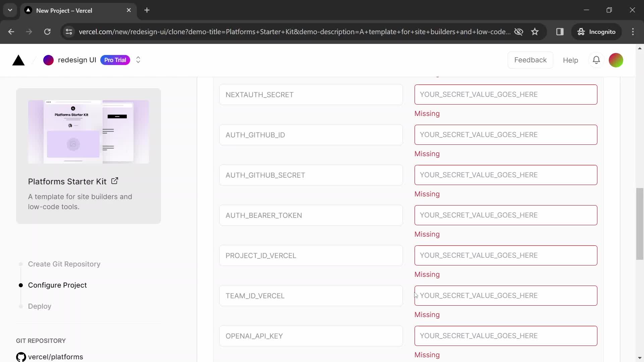This screenshot has width=644, height=362.
Task: Click the notification bell icon
Action: tap(596, 60)
